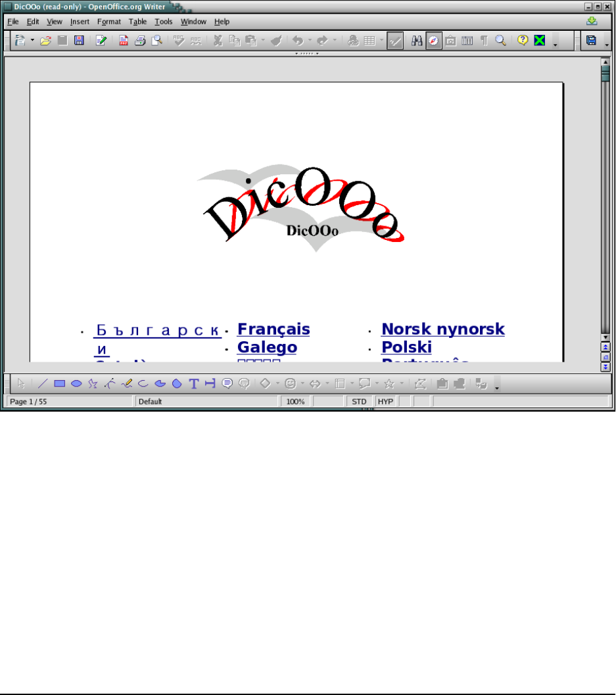616x695 pixels.
Task: Click the Page 1 / 55 status field
Action: click(x=70, y=402)
